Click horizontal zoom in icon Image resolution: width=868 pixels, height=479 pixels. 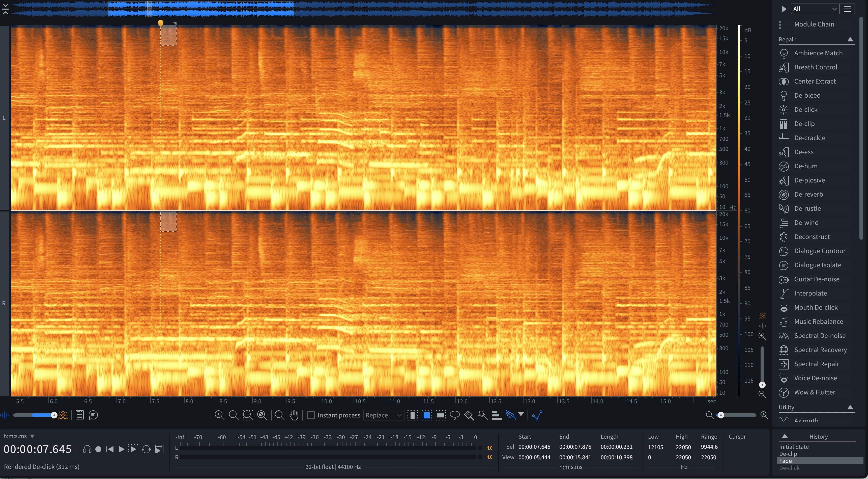coord(764,415)
